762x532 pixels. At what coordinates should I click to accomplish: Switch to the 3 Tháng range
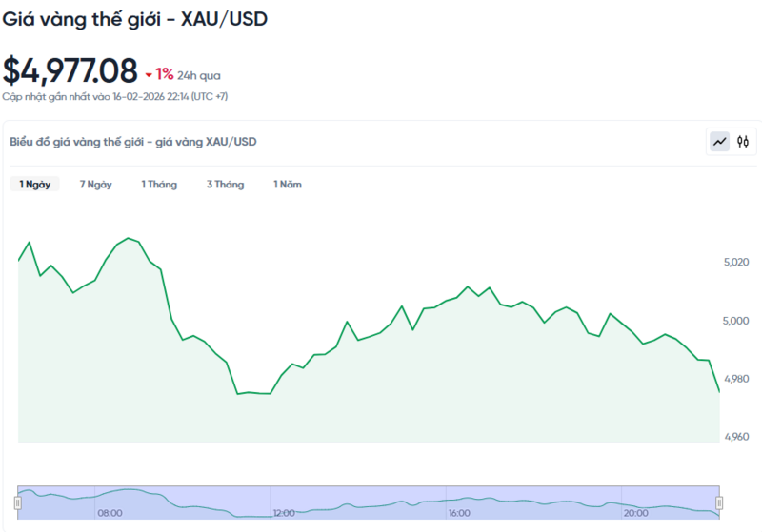tap(225, 185)
